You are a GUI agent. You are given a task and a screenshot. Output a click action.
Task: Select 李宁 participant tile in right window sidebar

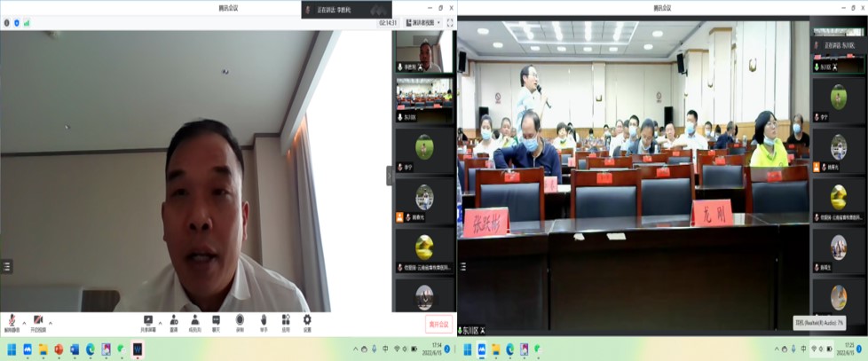tap(839, 100)
